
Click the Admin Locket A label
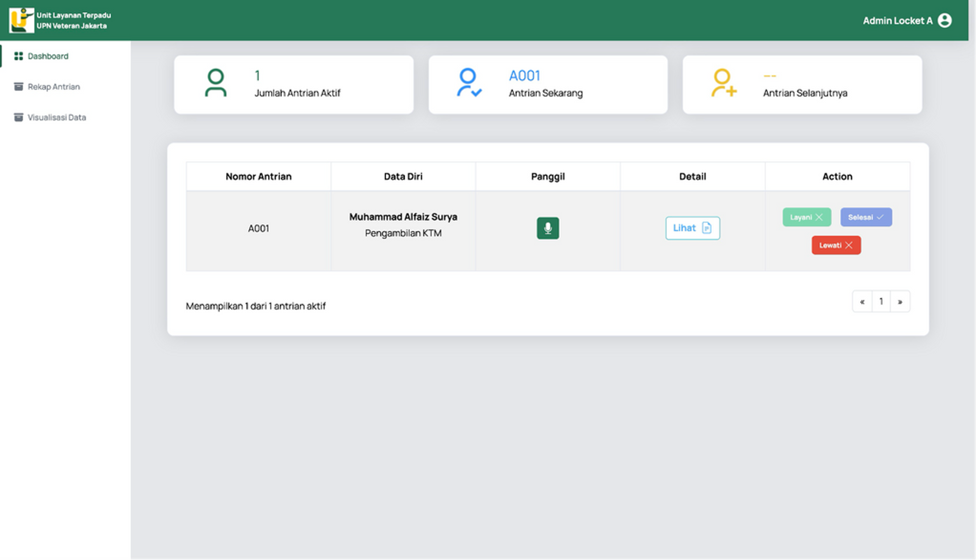897,21
